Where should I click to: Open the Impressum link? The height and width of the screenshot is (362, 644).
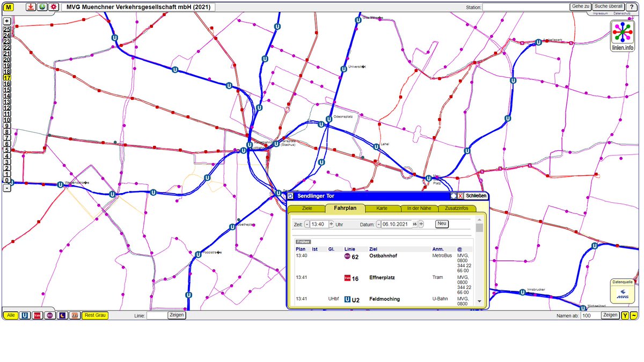coord(600,13)
